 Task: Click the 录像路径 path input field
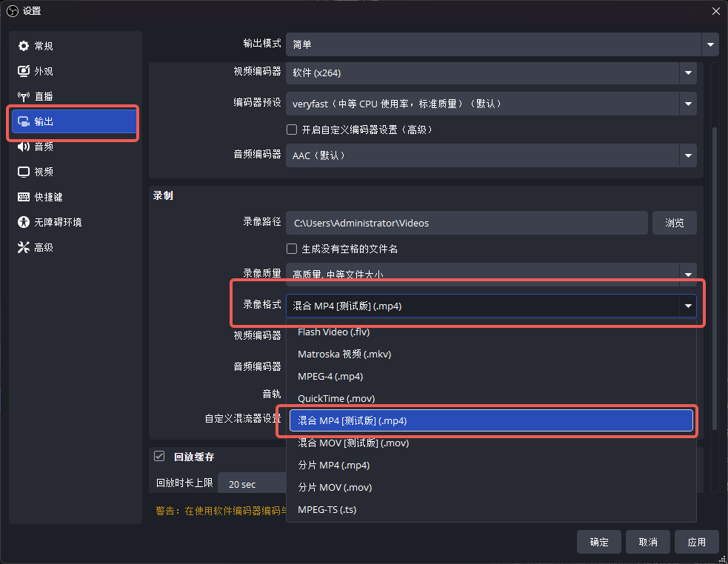pyautogui.click(x=467, y=223)
